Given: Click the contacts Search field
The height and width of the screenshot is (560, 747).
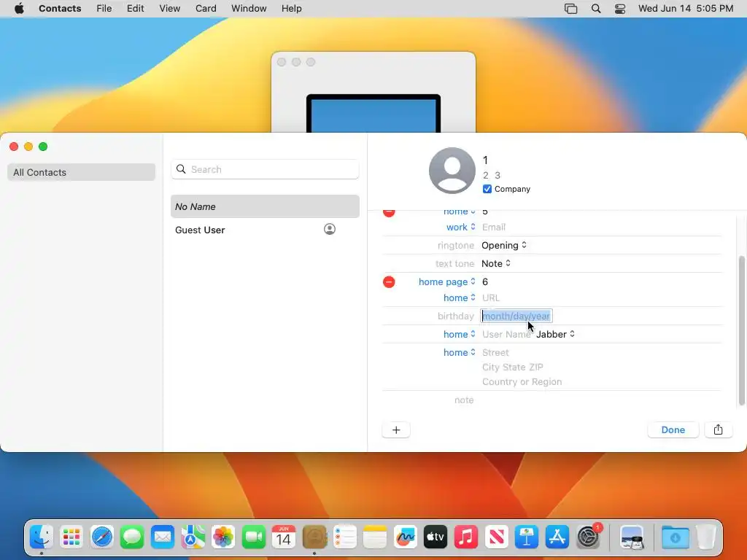Looking at the screenshot, I should pyautogui.click(x=265, y=169).
